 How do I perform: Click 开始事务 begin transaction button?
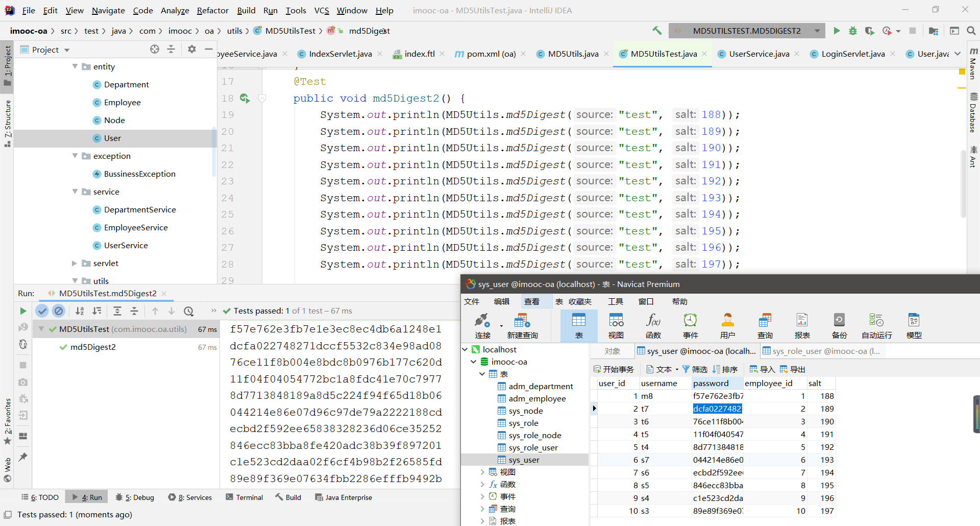(x=614, y=369)
